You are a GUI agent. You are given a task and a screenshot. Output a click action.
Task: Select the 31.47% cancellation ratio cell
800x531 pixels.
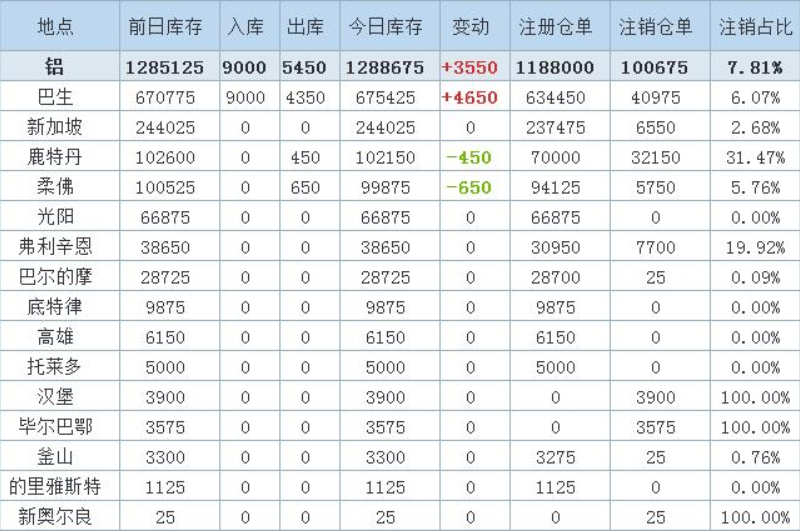pyautogui.click(x=755, y=158)
